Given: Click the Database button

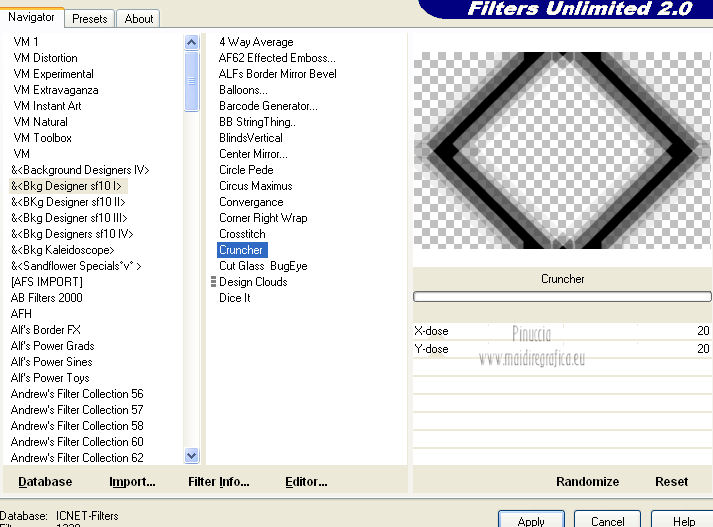Looking at the screenshot, I should click(45, 482).
